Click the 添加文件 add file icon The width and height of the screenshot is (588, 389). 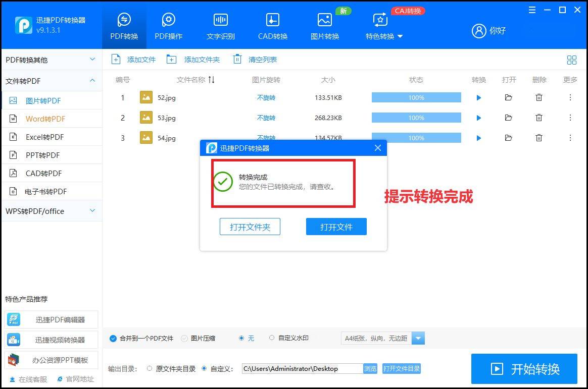[x=116, y=59]
